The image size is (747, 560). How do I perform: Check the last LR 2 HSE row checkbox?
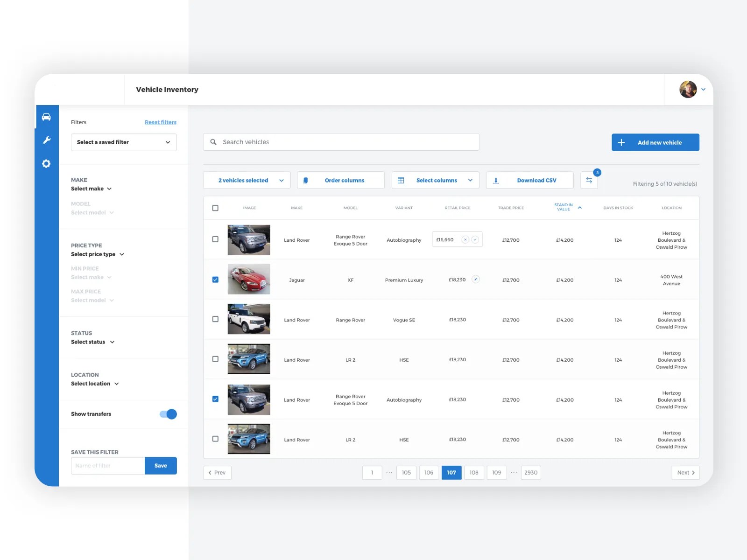tap(215, 439)
